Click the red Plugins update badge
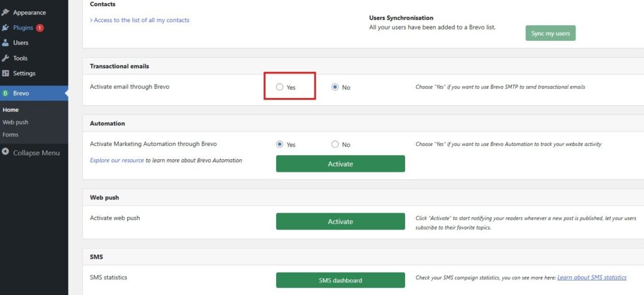 tap(40, 28)
